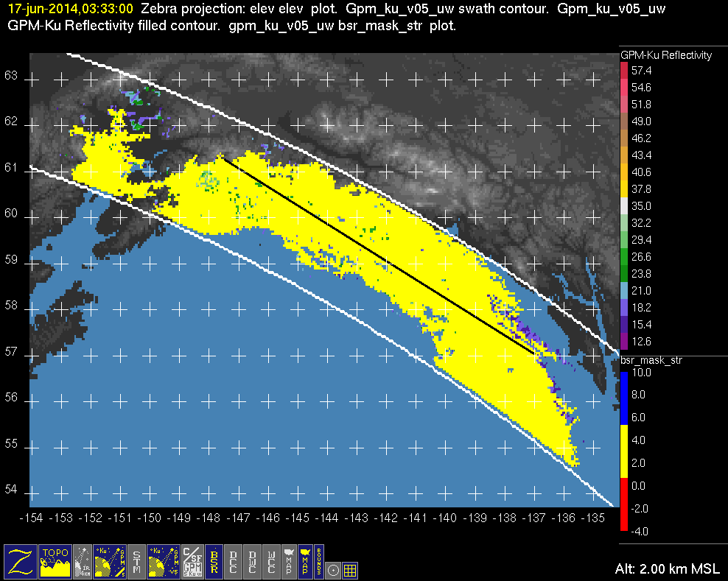Toggle the Ku GPM S swath icon
This screenshot has width=728, height=581.
pyautogui.click(x=110, y=561)
